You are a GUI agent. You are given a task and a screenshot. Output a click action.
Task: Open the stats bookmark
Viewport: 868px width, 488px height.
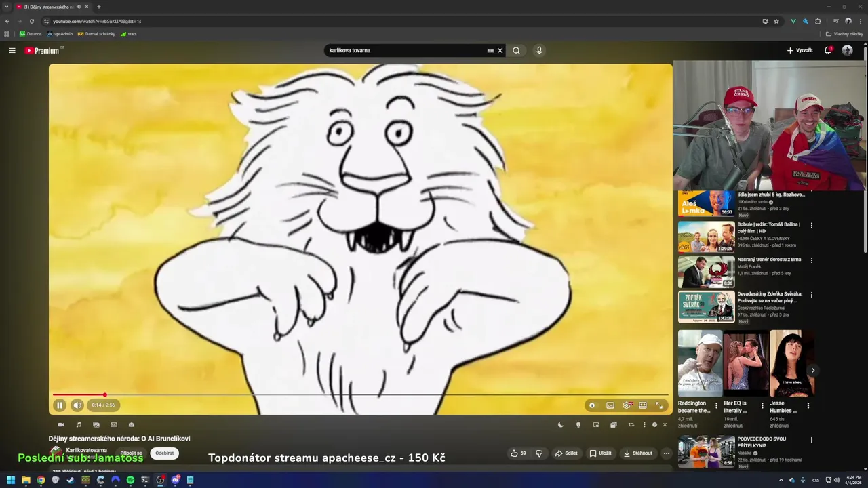128,33
